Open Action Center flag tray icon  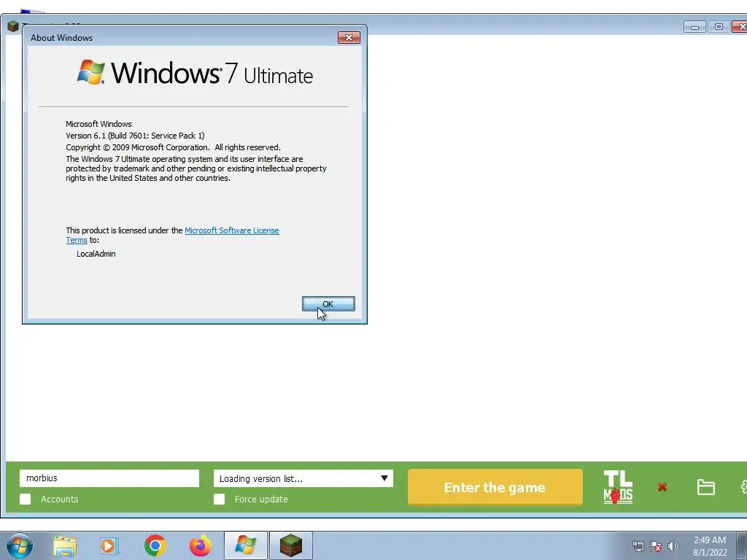[x=656, y=546]
